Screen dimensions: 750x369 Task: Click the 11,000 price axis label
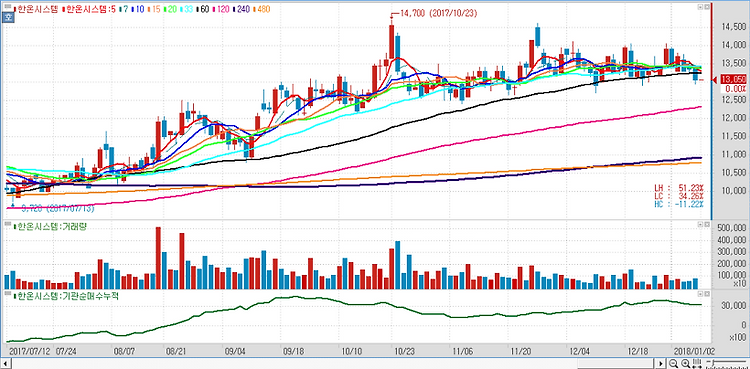[733, 155]
